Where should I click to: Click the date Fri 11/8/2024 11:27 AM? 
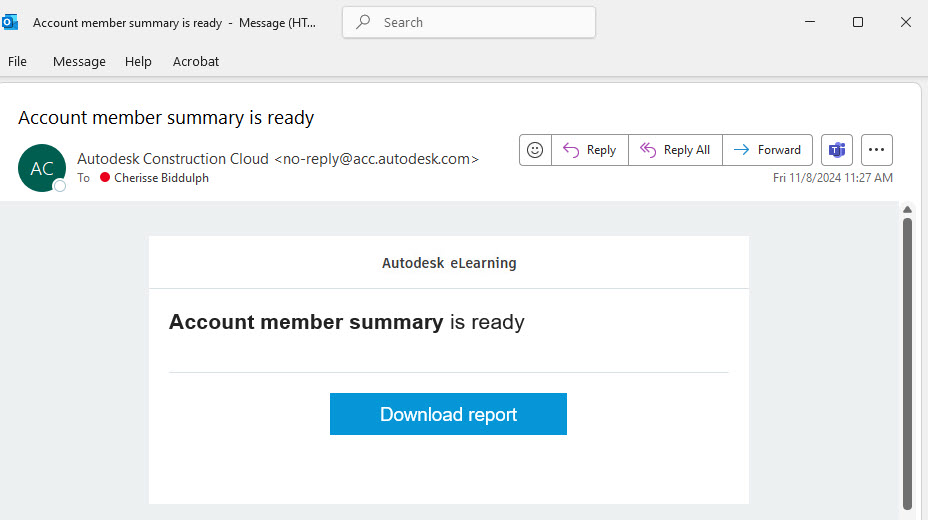point(833,178)
